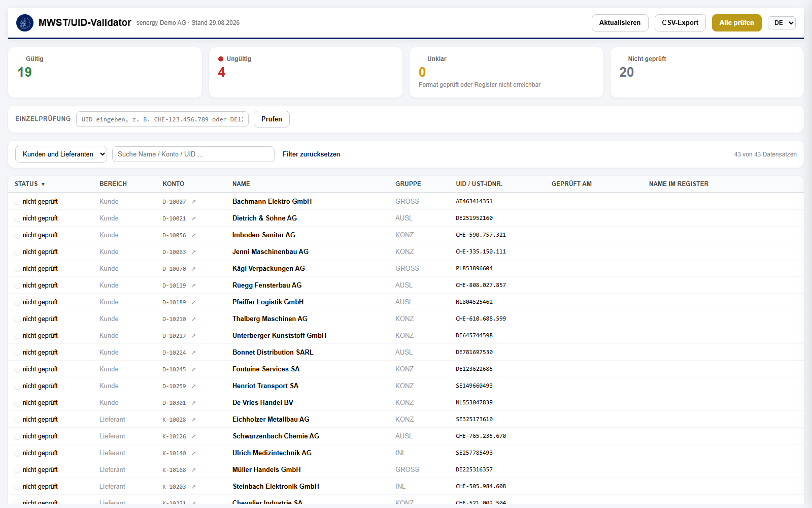Viewport: 812px width, 508px height.
Task: Open account link icon for K-10126
Action: pyautogui.click(x=193, y=436)
